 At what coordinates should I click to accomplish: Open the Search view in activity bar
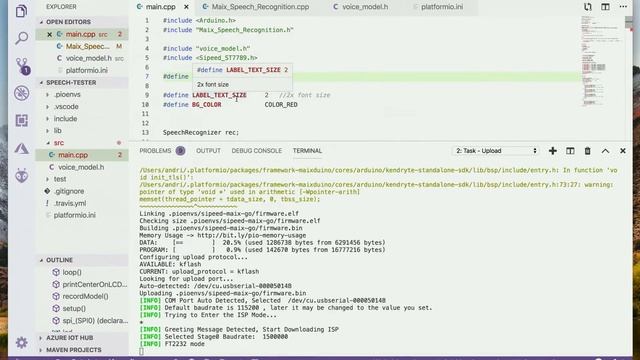point(21,38)
